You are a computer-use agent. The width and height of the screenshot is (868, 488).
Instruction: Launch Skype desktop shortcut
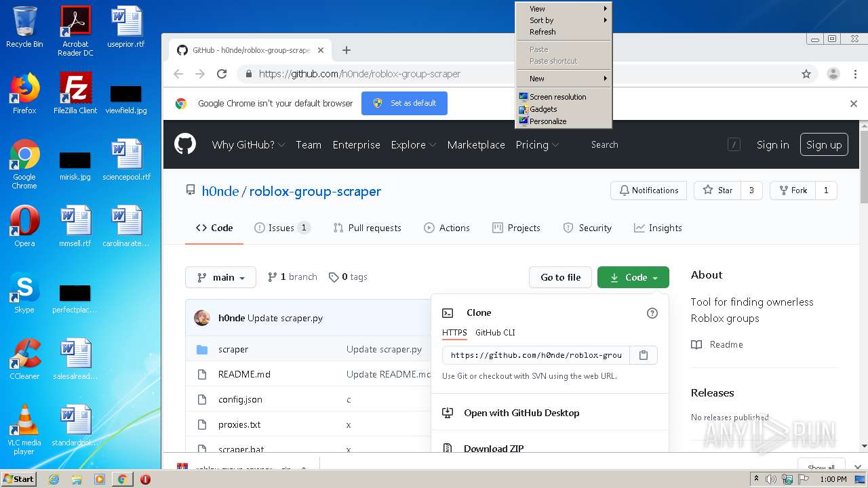tap(24, 293)
